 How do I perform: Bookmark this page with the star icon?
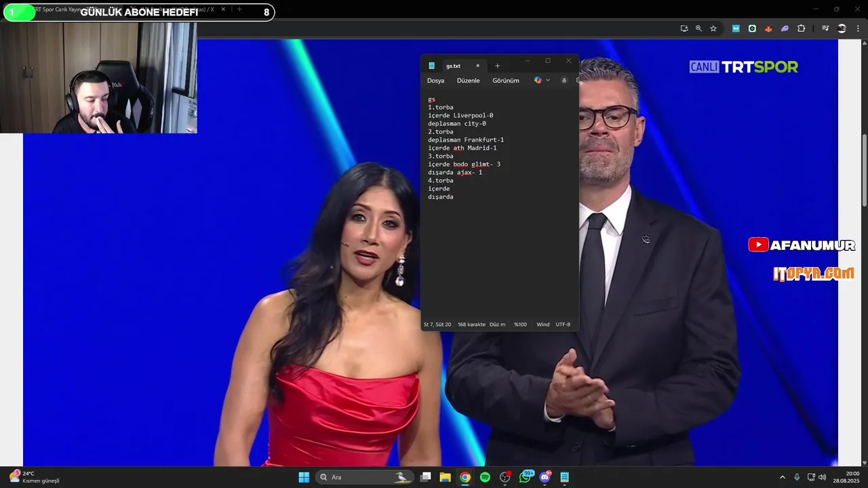pyautogui.click(x=713, y=28)
